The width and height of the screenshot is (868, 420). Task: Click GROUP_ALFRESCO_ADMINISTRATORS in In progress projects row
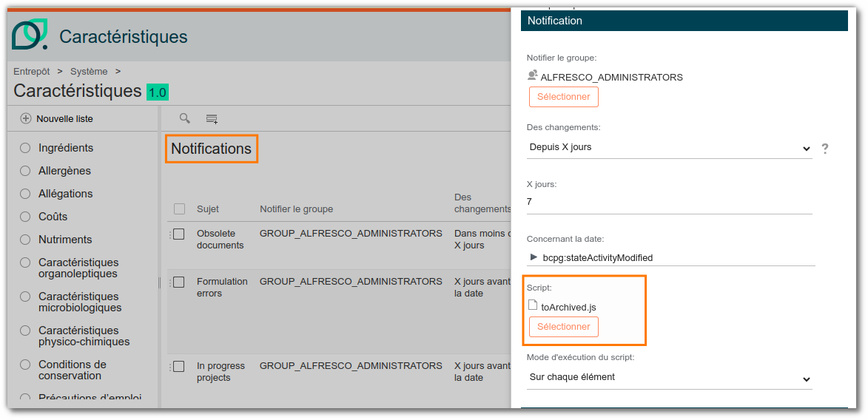pos(351,366)
